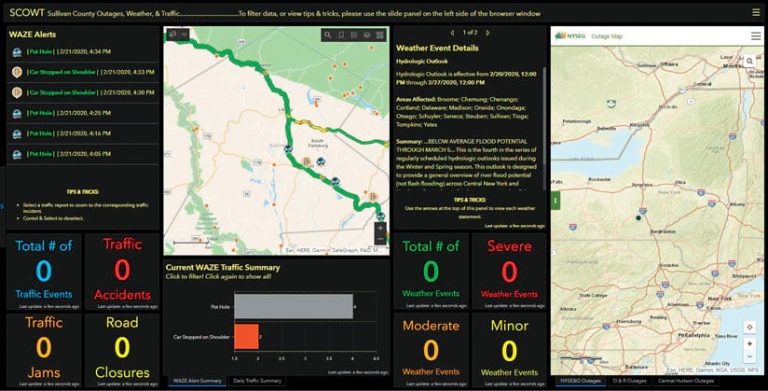Switch to the Central Hudson Outages tab
The width and height of the screenshot is (768, 391).
pos(685,381)
